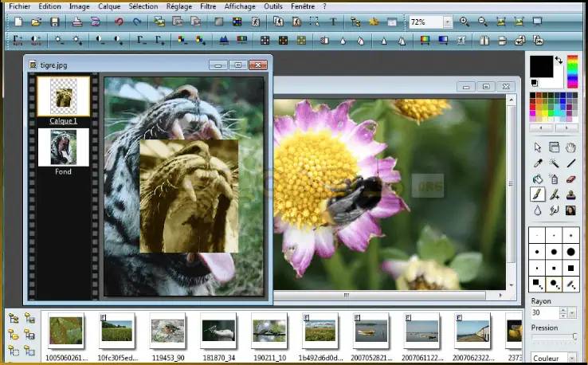
Task: Click the Pression slider handle
Action: pyautogui.click(x=574, y=337)
